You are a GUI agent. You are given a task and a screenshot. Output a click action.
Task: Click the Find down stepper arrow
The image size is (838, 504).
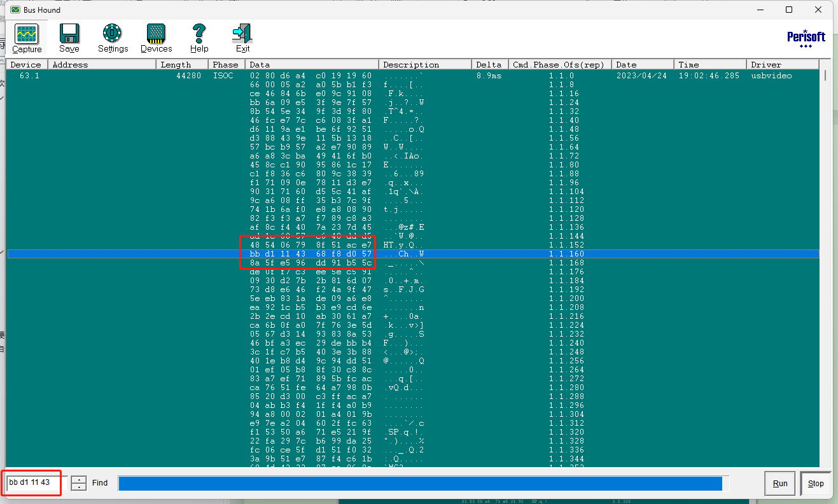(x=78, y=487)
